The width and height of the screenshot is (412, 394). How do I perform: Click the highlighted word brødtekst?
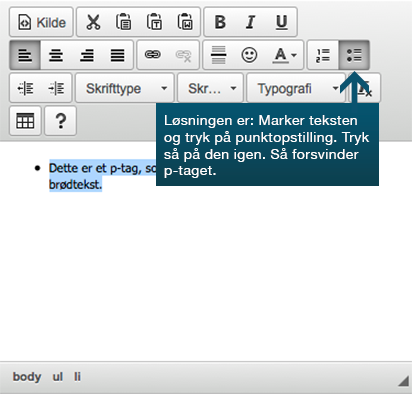pyautogui.click(x=75, y=184)
